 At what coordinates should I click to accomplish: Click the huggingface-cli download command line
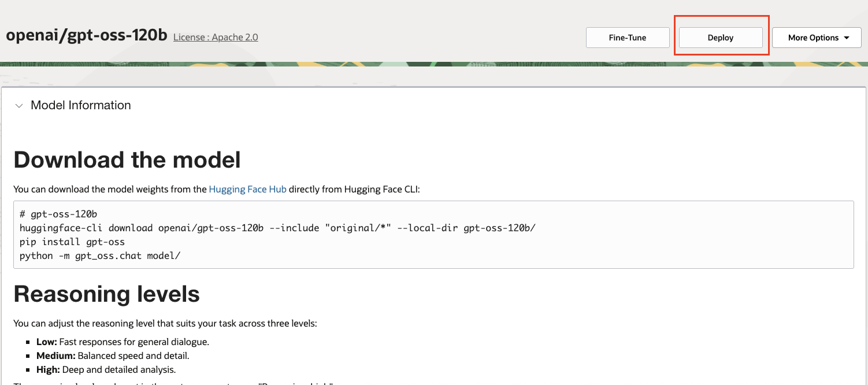pos(277,228)
